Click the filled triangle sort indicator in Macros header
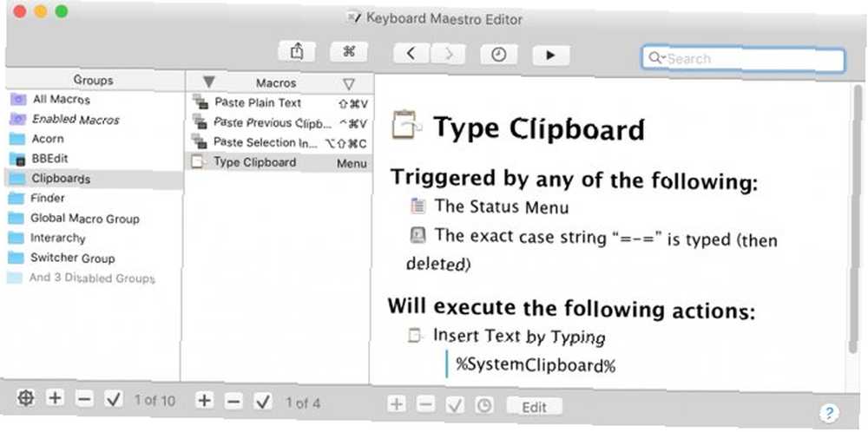The width and height of the screenshot is (868, 432). 208,82
